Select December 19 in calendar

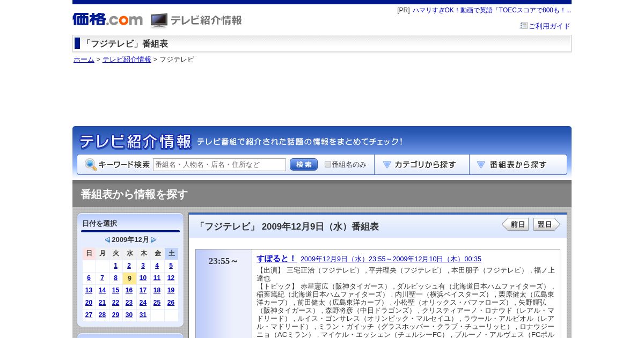(171, 290)
